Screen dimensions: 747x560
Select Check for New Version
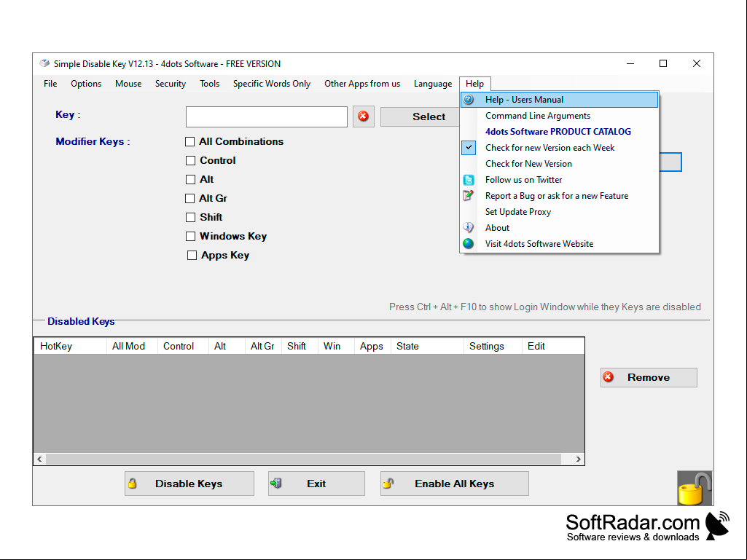click(x=559, y=164)
